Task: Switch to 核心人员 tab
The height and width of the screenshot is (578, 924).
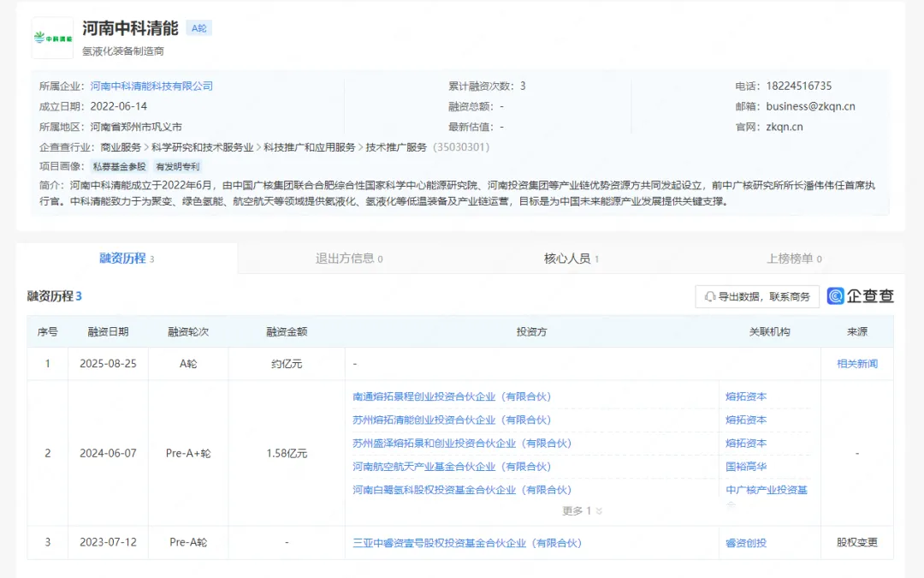Action: (571, 259)
